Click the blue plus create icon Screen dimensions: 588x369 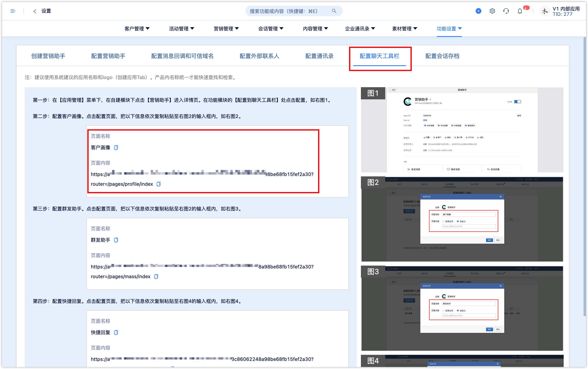(x=478, y=11)
